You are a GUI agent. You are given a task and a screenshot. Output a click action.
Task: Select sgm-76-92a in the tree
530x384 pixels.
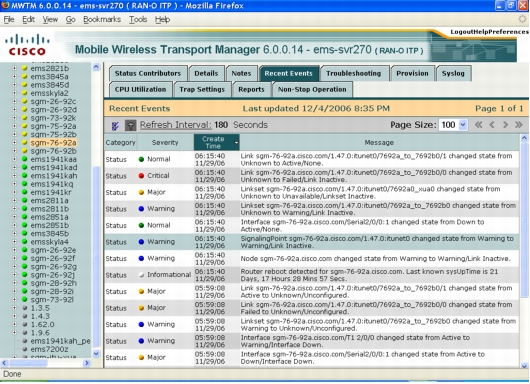[53, 143]
